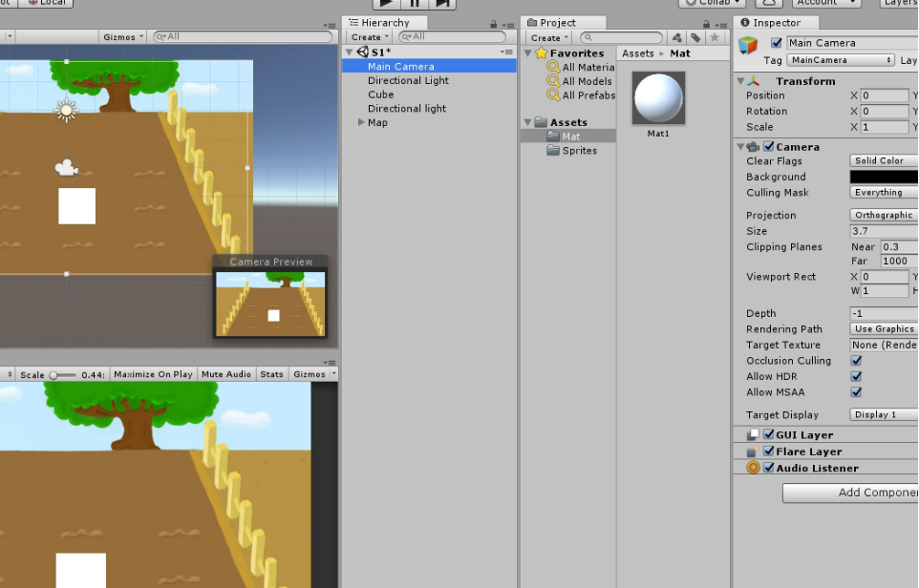Collapse the Favorites section
The width and height of the screenshot is (919, 588).
click(527, 53)
